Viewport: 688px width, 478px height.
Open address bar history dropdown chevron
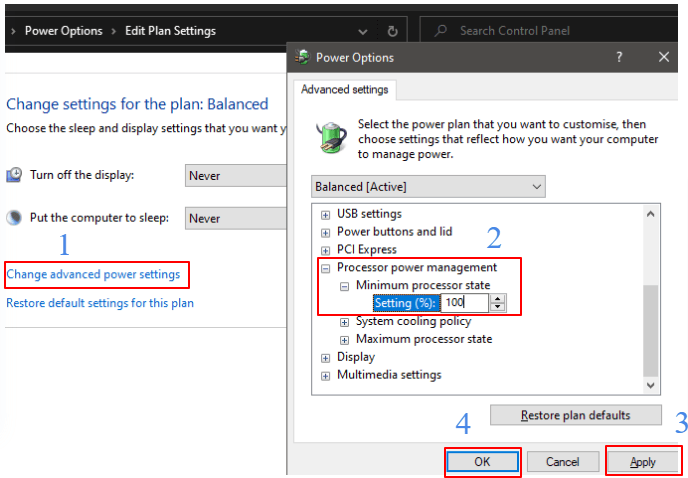tap(363, 32)
